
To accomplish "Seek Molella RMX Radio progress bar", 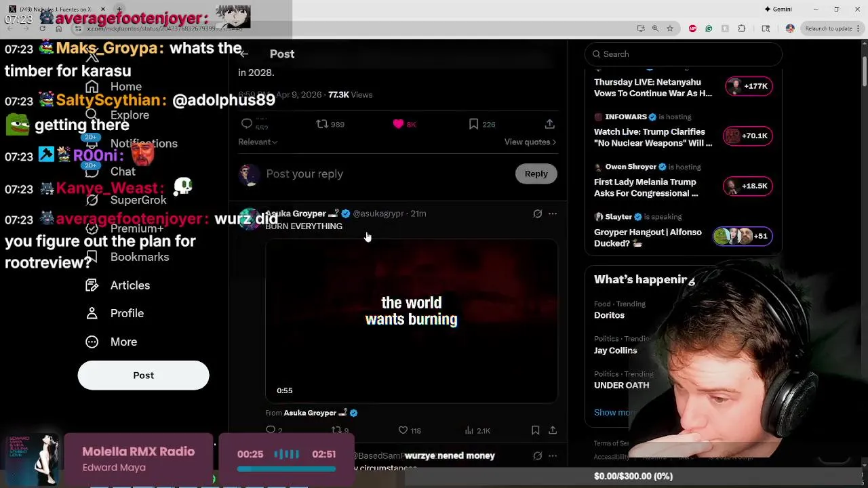I will [x=286, y=469].
